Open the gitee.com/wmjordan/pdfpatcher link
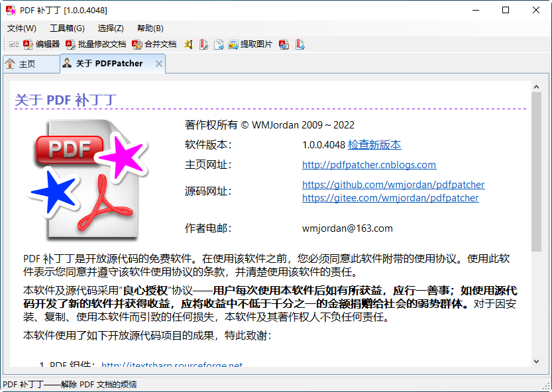The image size is (552, 392). [390, 198]
